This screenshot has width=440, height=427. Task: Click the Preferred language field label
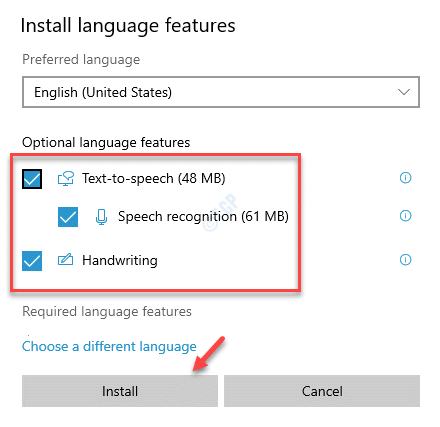click(x=81, y=60)
